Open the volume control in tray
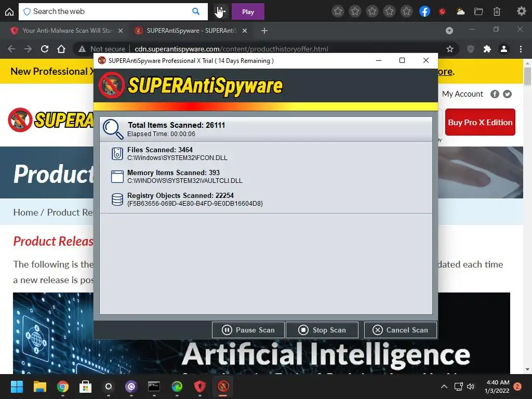Screen dimensions: 532x399 pos(471,387)
